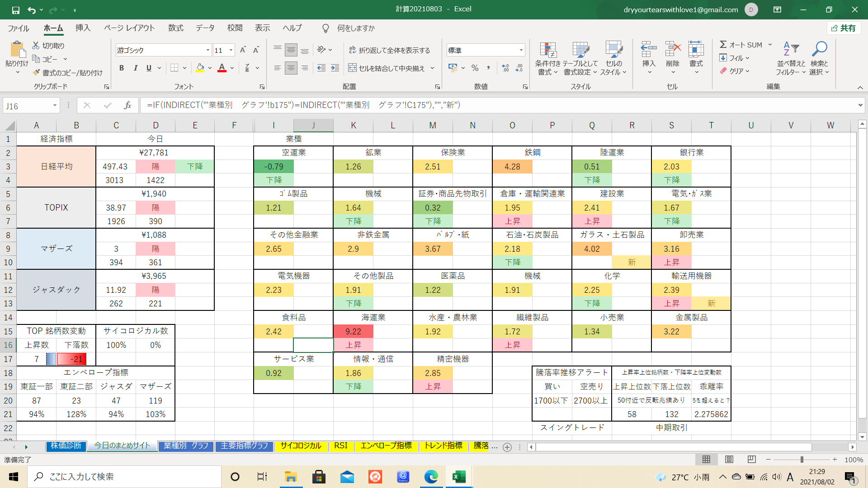Click the Increase Indent icon
868x488 pixels.
(x=335, y=68)
